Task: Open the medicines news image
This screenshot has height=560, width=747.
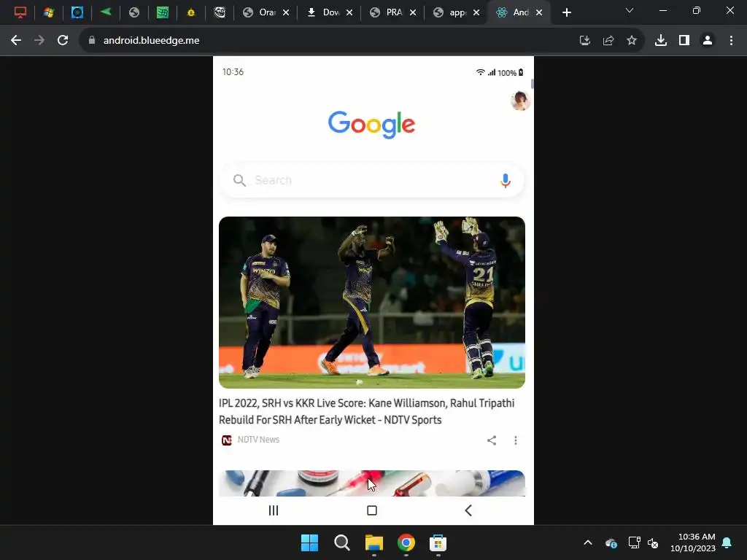Action: 372,483
